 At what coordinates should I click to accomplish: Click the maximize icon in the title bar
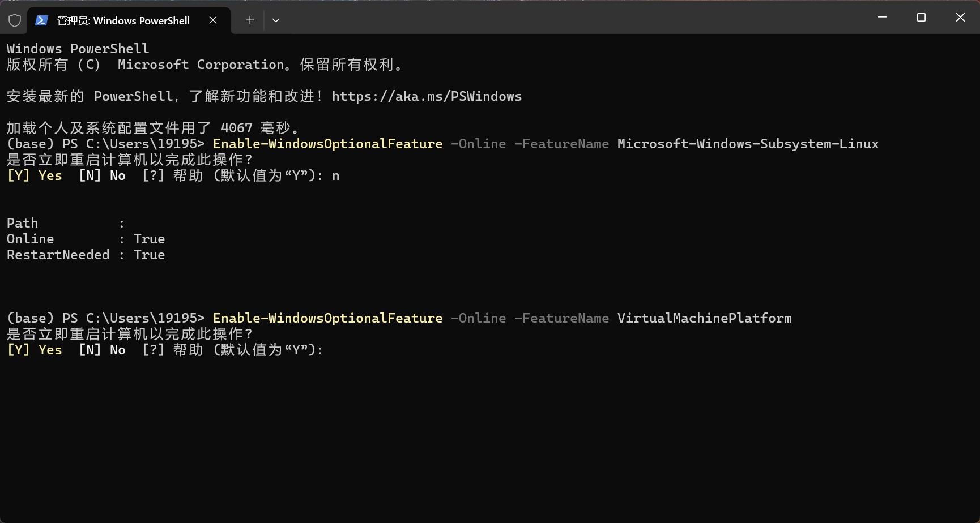pos(921,17)
